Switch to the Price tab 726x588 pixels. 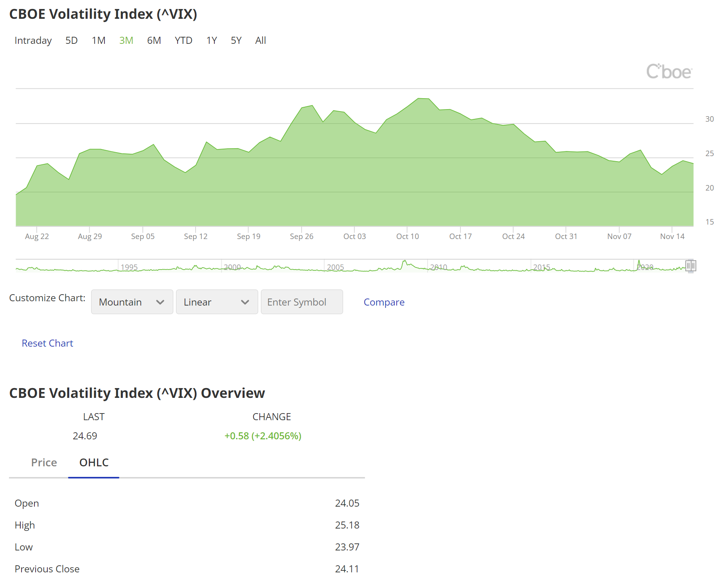tap(44, 462)
